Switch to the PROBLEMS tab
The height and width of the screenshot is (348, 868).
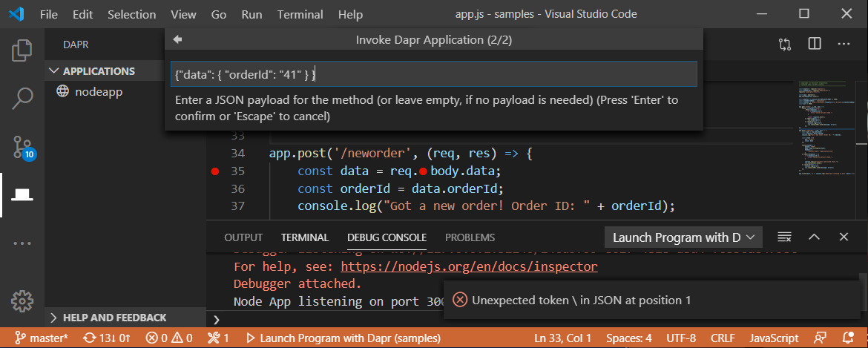470,237
